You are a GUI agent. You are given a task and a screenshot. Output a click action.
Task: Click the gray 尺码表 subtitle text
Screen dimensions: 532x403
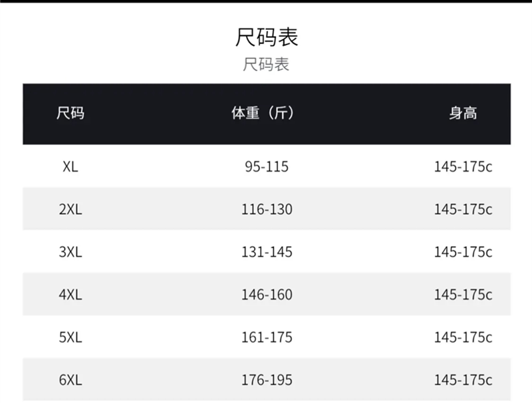coord(266,65)
